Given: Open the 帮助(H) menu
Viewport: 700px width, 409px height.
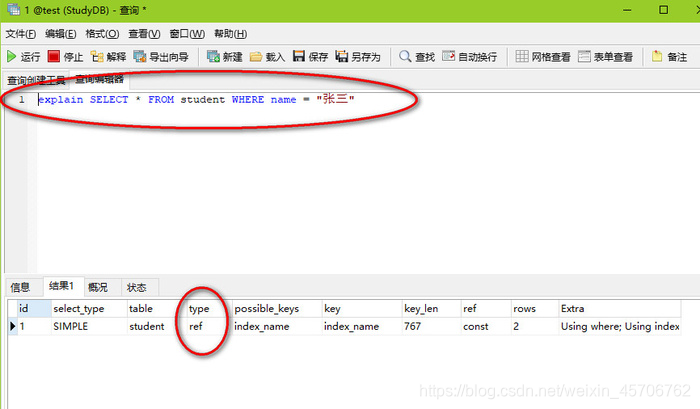Looking at the screenshot, I should point(230,34).
